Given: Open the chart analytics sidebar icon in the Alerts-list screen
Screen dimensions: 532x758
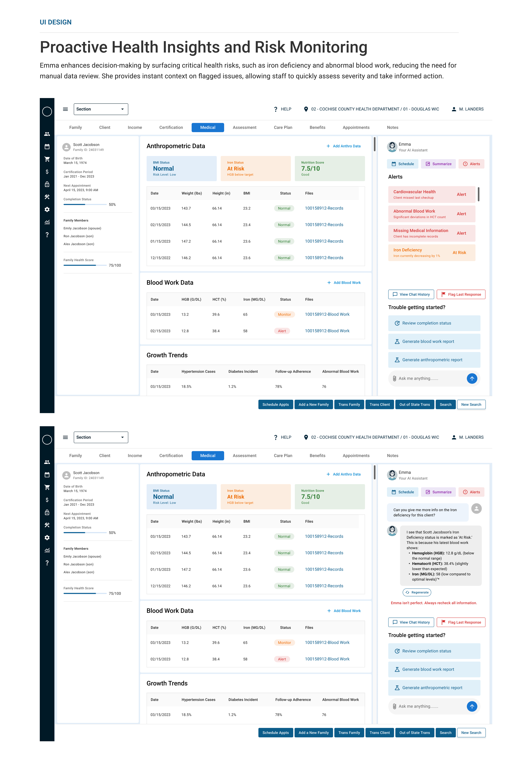Looking at the screenshot, I should tap(47, 222).
